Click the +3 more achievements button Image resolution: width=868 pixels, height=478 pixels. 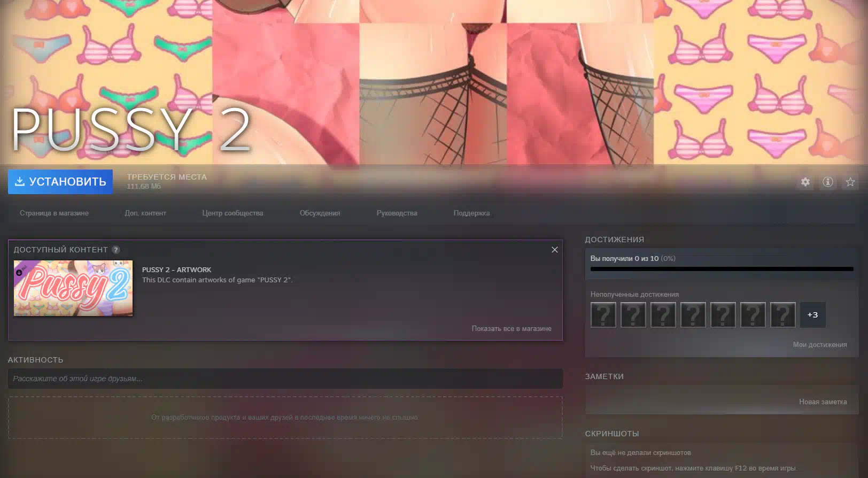[813, 315]
